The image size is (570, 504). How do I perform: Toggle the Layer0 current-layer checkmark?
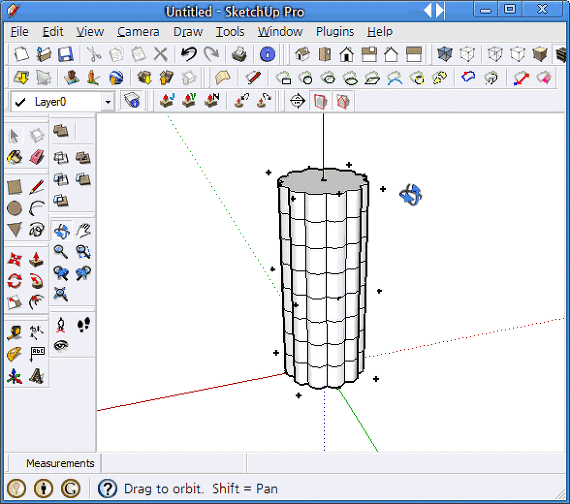(x=20, y=102)
